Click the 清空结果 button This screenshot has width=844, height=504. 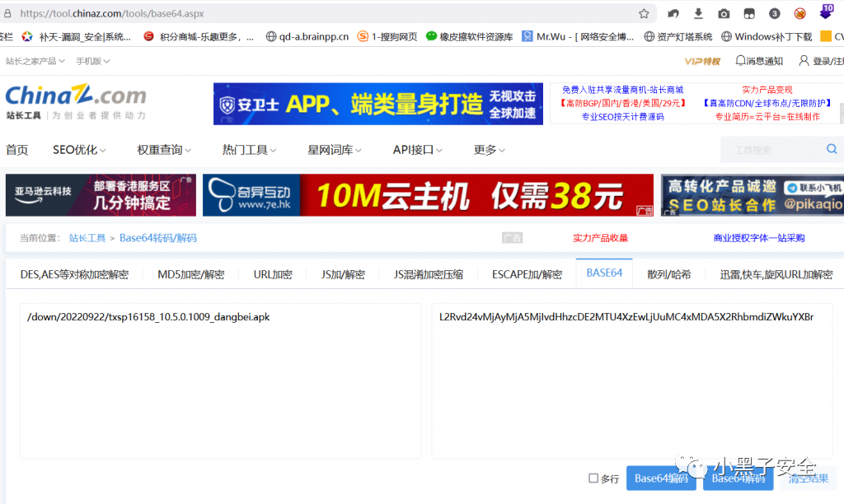click(x=809, y=478)
